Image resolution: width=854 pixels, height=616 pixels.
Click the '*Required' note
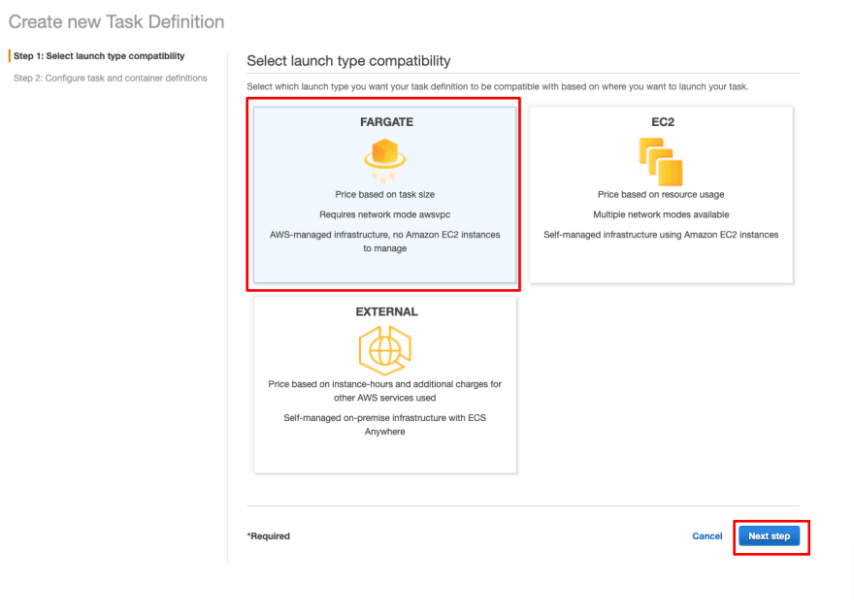[269, 535]
